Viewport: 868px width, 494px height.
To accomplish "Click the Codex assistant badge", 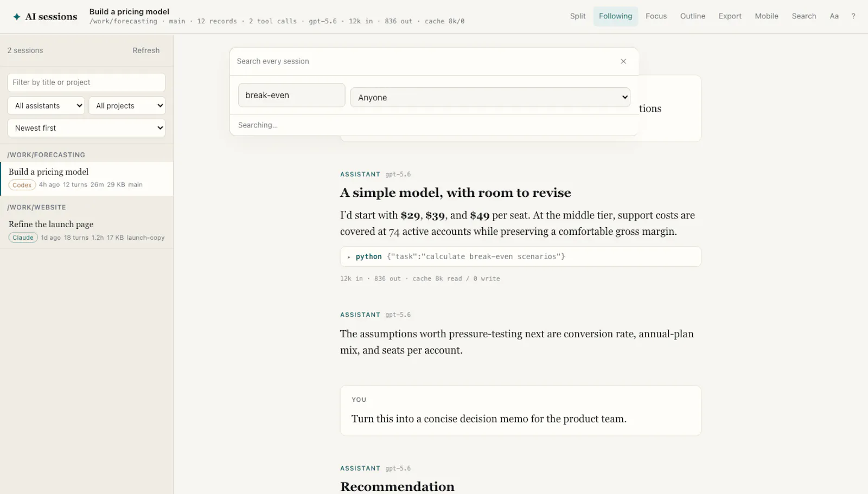I will 22,185.
